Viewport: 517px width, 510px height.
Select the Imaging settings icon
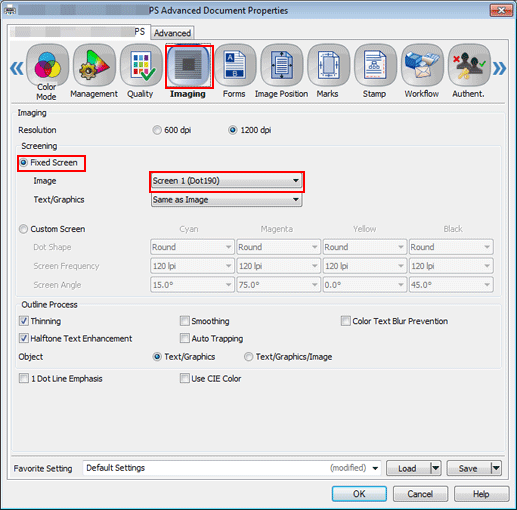pyautogui.click(x=189, y=67)
